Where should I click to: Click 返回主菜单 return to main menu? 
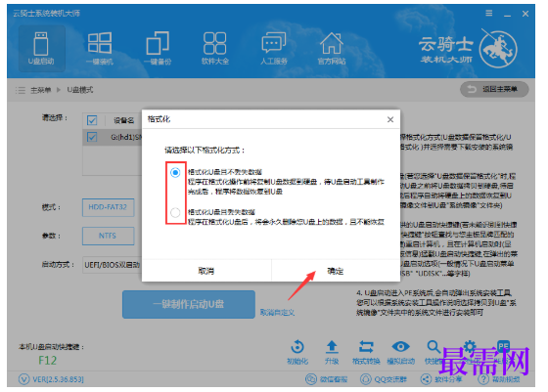(x=494, y=89)
